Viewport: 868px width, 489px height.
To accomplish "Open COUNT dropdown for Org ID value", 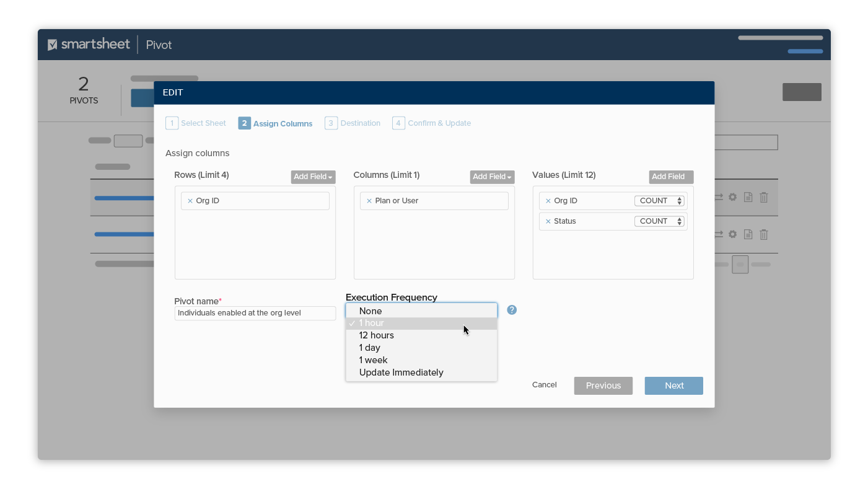I will (659, 201).
